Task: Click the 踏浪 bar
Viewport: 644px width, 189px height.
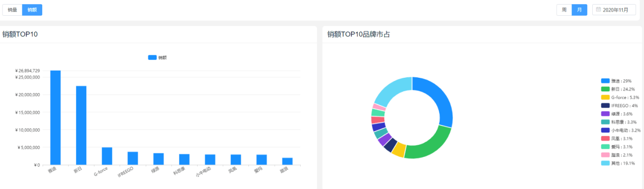Action: (x=287, y=161)
